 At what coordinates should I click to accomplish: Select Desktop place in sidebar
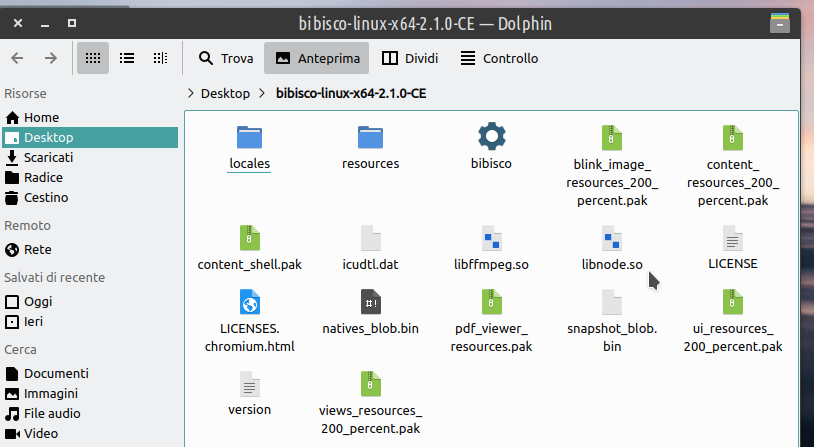pyautogui.click(x=90, y=138)
